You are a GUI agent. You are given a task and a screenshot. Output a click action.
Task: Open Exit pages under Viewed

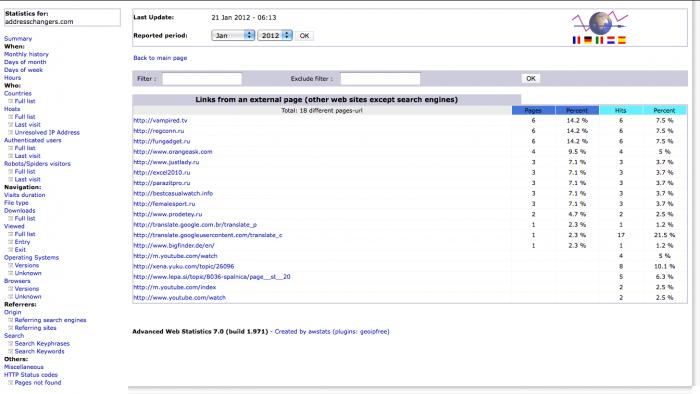pos(20,249)
